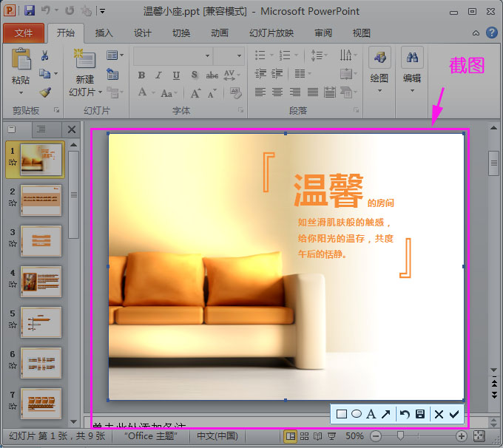Image resolution: width=503 pixels, height=448 pixels.
Task: Cancel the screenshot with the X icon
Action: click(x=439, y=414)
